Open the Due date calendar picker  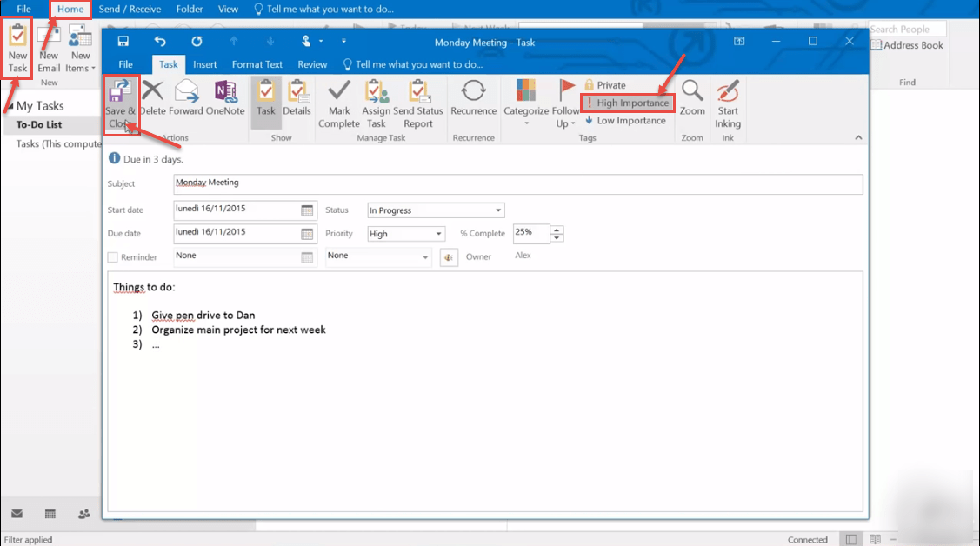(309, 233)
